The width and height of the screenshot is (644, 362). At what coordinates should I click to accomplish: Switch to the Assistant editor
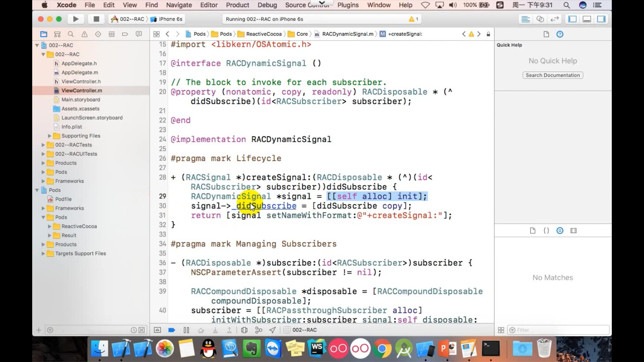(x=540, y=19)
